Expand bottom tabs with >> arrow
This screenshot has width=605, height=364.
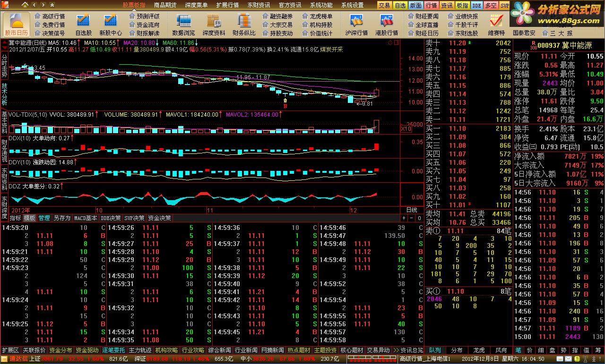click(x=396, y=350)
